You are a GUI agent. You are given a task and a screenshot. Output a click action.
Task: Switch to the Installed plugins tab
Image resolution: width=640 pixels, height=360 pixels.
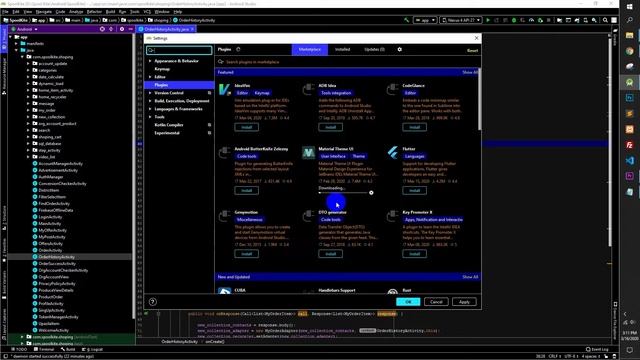pyautogui.click(x=342, y=49)
